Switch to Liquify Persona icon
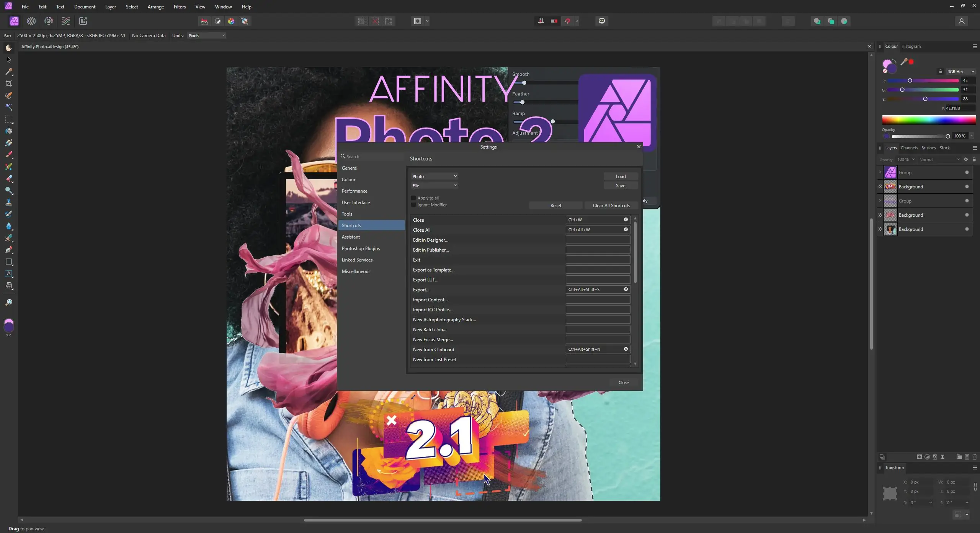The width and height of the screenshot is (980, 533). [x=31, y=21]
